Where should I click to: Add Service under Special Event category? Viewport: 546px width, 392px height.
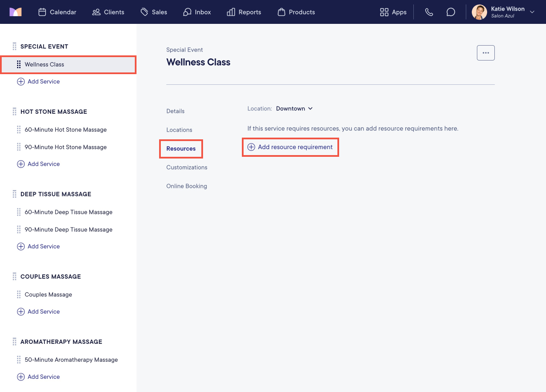38,81
